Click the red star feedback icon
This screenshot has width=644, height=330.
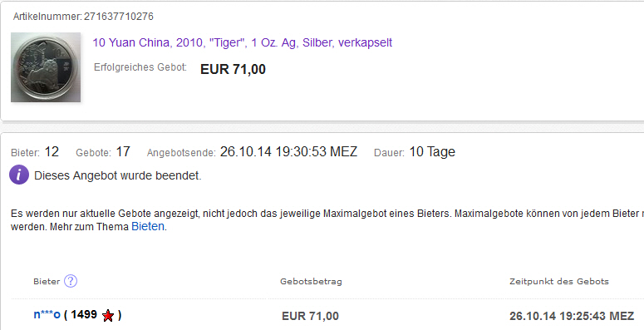[108, 316]
